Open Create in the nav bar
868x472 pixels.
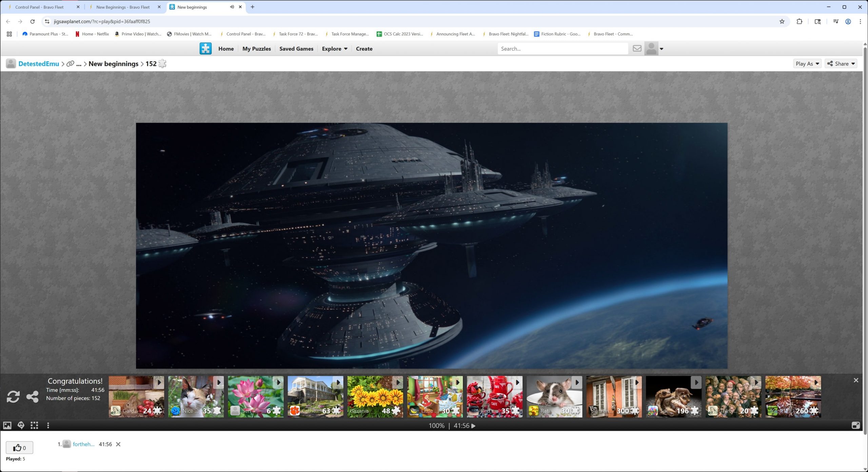click(x=364, y=48)
